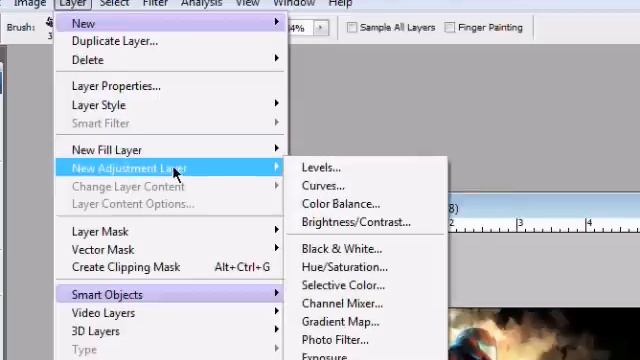The height and width of the screenshot is (360, 640).
Task: Open the Analysis menu
Action: 202,4
